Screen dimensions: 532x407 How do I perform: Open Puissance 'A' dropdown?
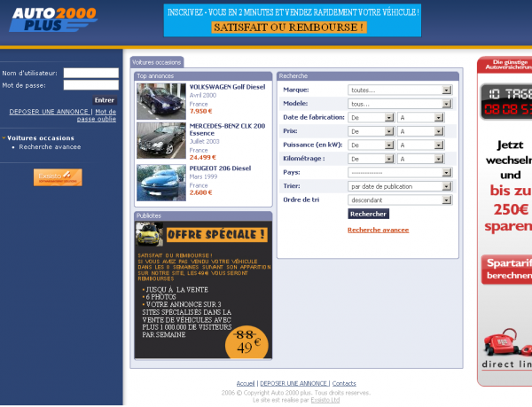[420, 145]
